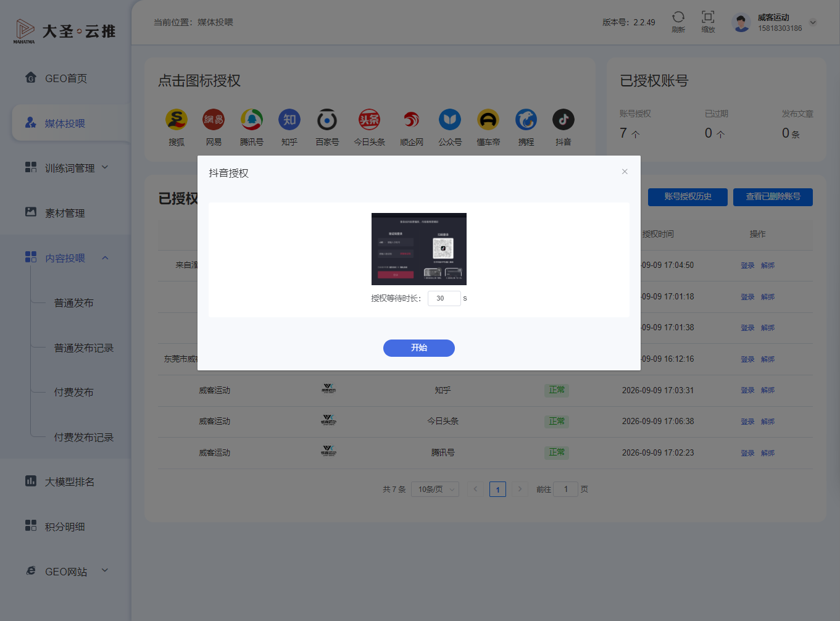Screen dimensions: 840x621
Task: Click the 正常 status in 知乎 row
Action: (x=557, y=390)
